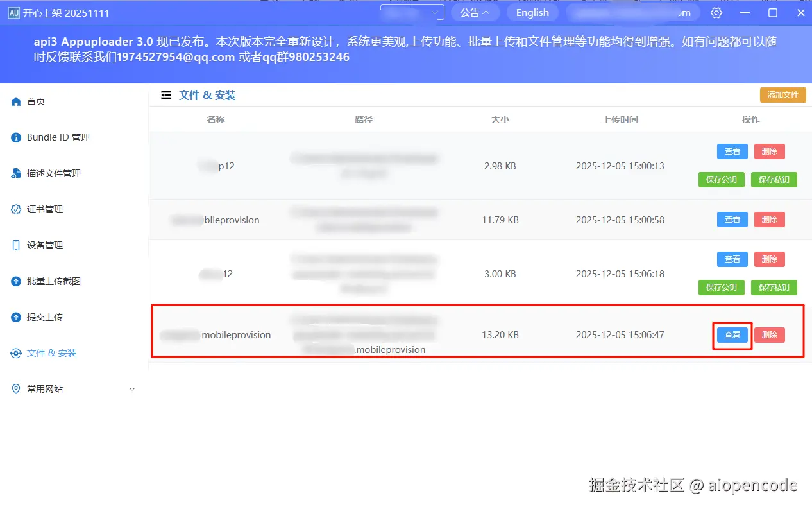The height and width of the screenshot is (509, 812).
Task: Open settings via the gear icon
Action: point(717,13)
